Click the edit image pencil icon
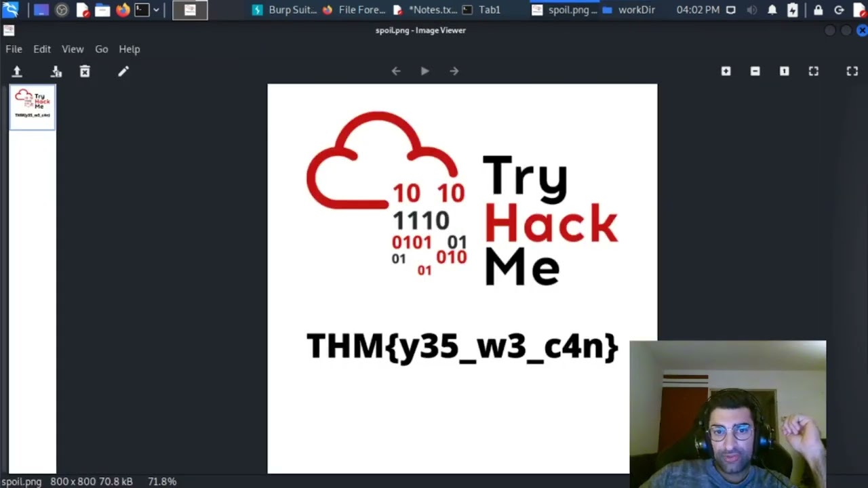Viewport: 868px width, 488px height. (x=123, y=71)
